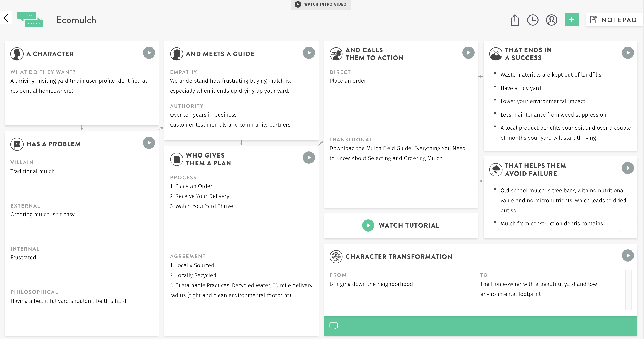Edit the 'What do they want?' text
644x339 pixels.
click(79, 86)
